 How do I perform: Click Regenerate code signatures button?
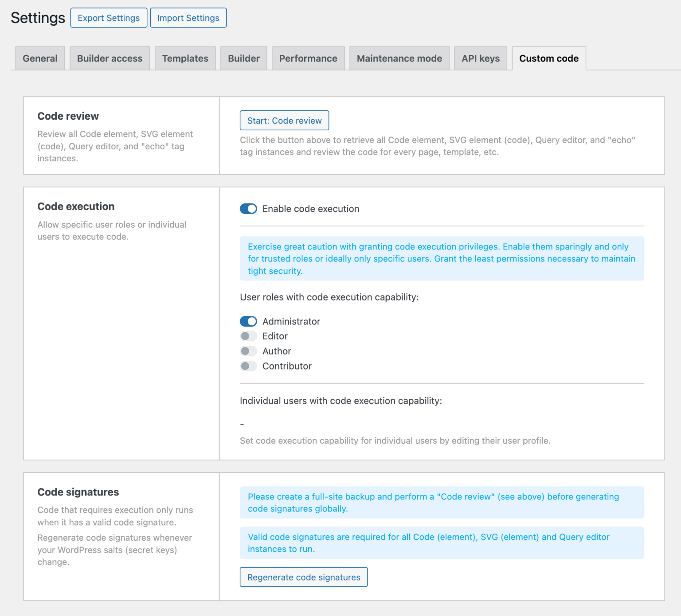click(x=304, y=577)
